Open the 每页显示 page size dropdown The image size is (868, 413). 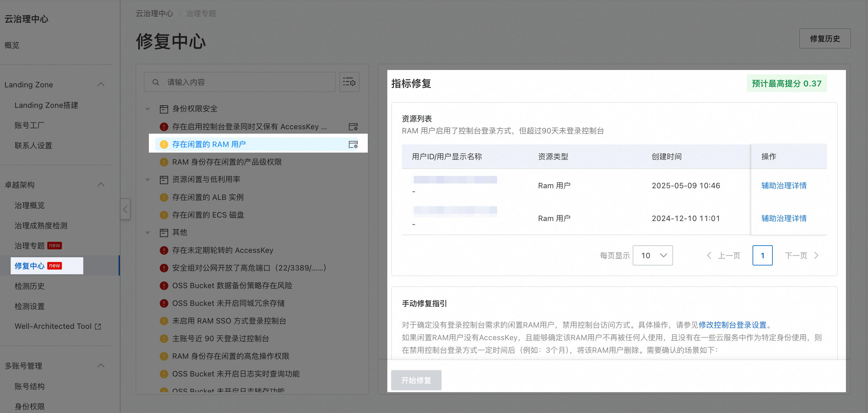[x=652, y=255]
